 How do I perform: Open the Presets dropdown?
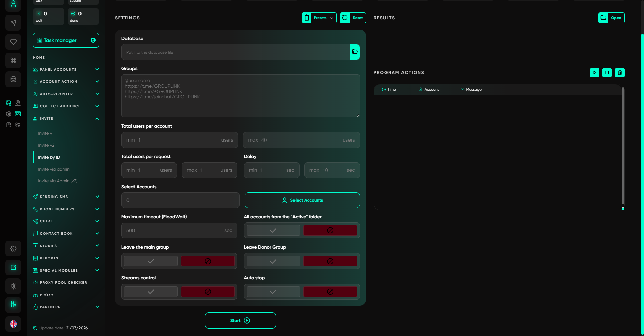(x=319, y=18)
